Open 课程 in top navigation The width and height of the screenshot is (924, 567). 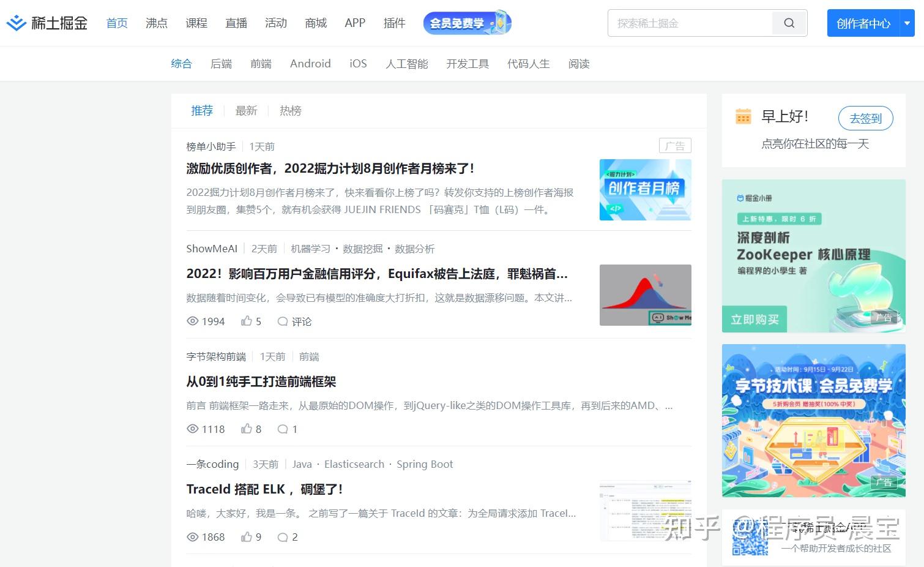tap(196, 23)
